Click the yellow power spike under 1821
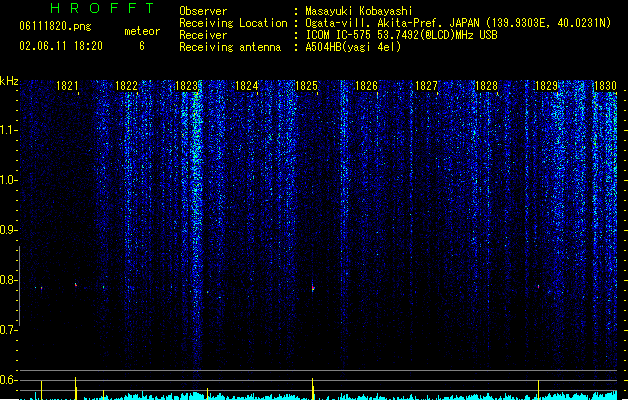Viewport: 629px width, 400px height. point(75,388)
